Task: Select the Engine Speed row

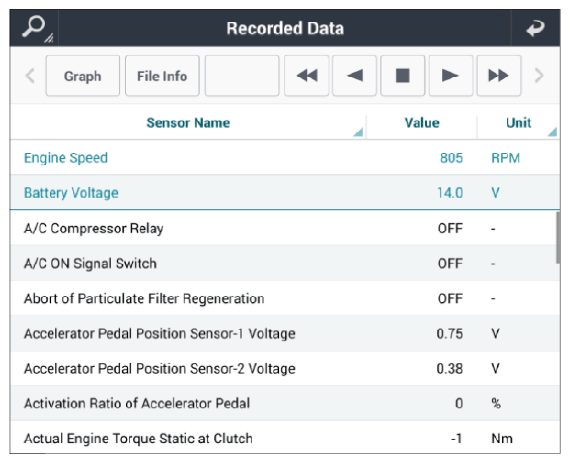Action: coord(285,158)
